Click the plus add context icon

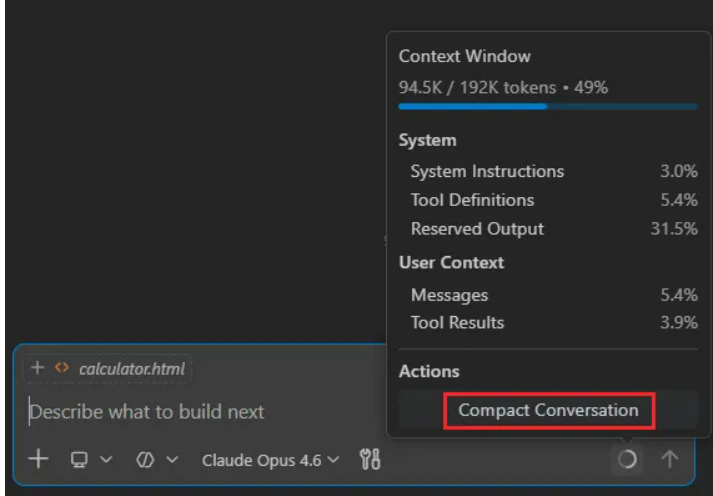(x=38, y=459)
